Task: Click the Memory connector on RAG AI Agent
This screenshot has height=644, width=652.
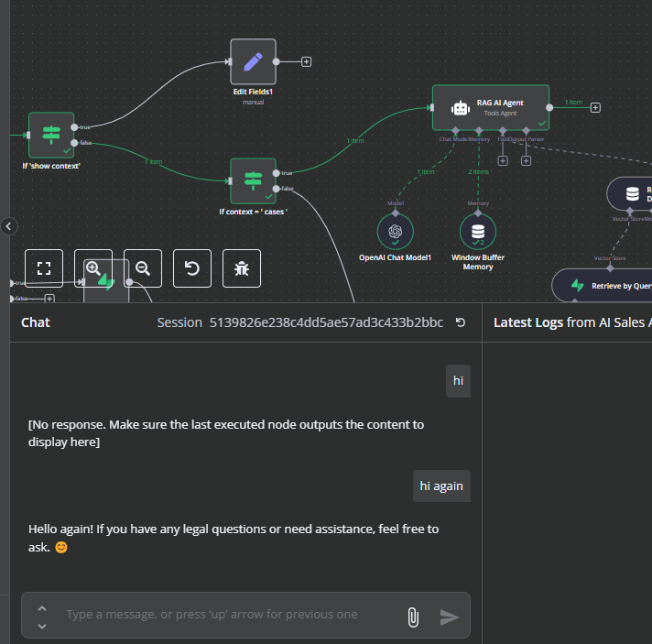Action: (479, 131)
